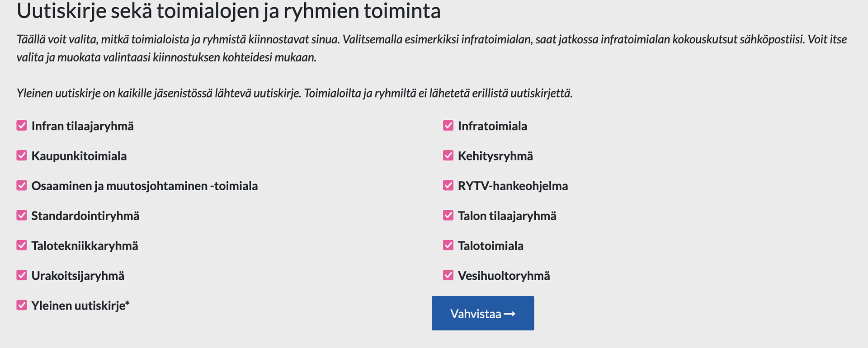This screenshot has width=868, height=348.
Task: Uncheck the Infratoimiala checkbox
Action: pyautogui.click(x=448, y=126)
